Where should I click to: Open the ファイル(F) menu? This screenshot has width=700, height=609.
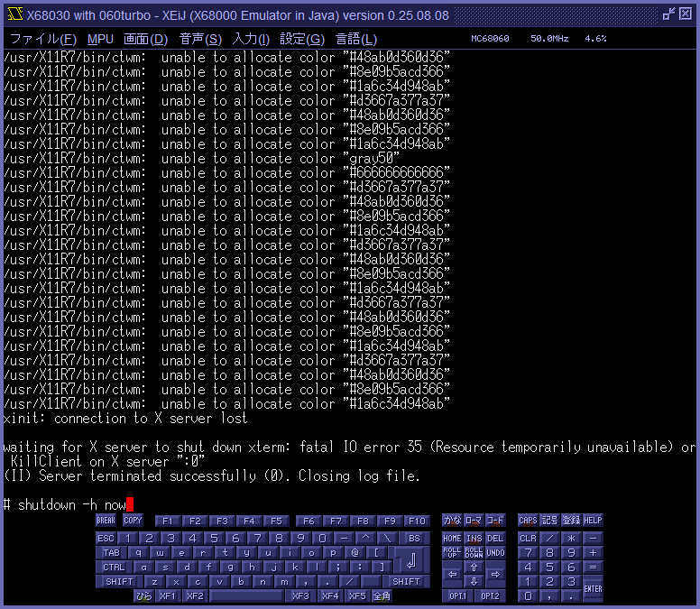43,40
